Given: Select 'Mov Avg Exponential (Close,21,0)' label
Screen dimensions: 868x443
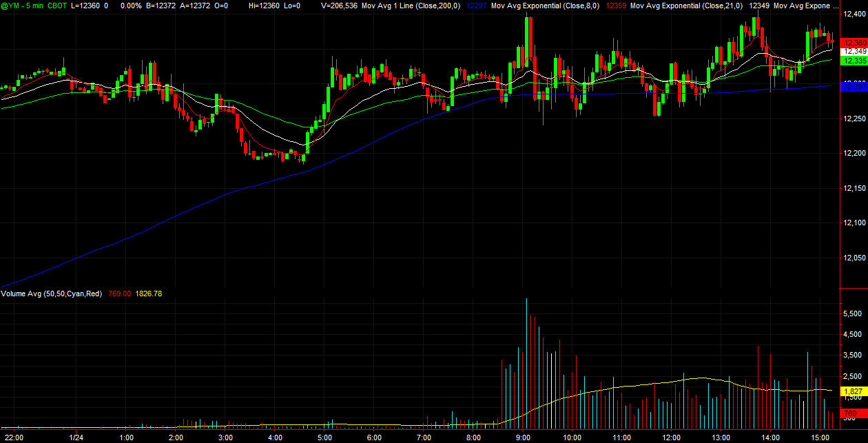Looking at the screenshot, I should pyautogui.click(x=687, y=5).
